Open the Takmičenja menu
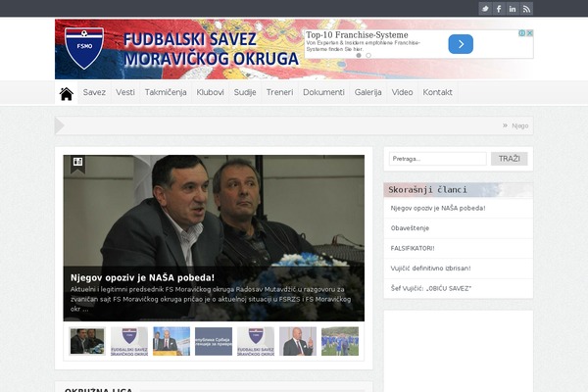Image resolution: width=588 pixels, height=392 pixels. [x=166, y=92]
